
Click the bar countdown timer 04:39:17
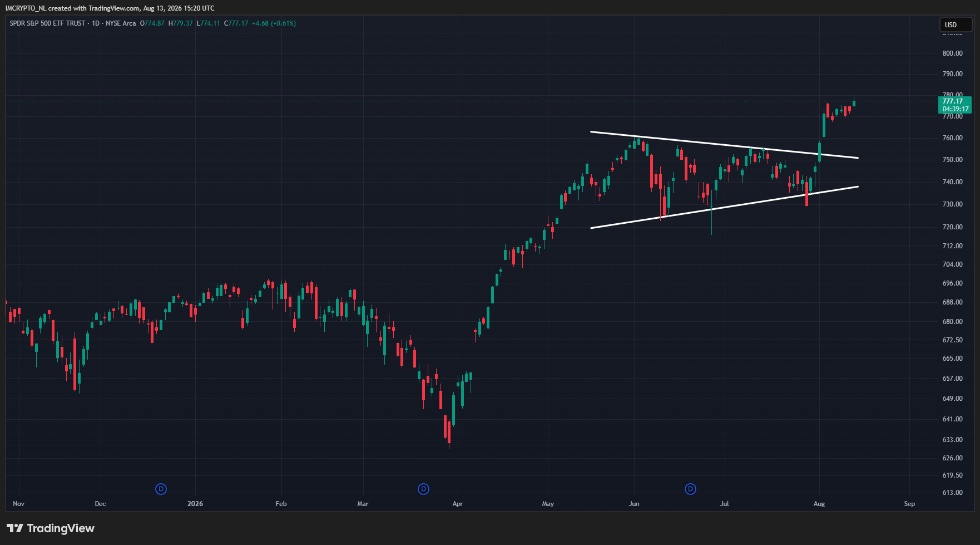tap(956, 109)
